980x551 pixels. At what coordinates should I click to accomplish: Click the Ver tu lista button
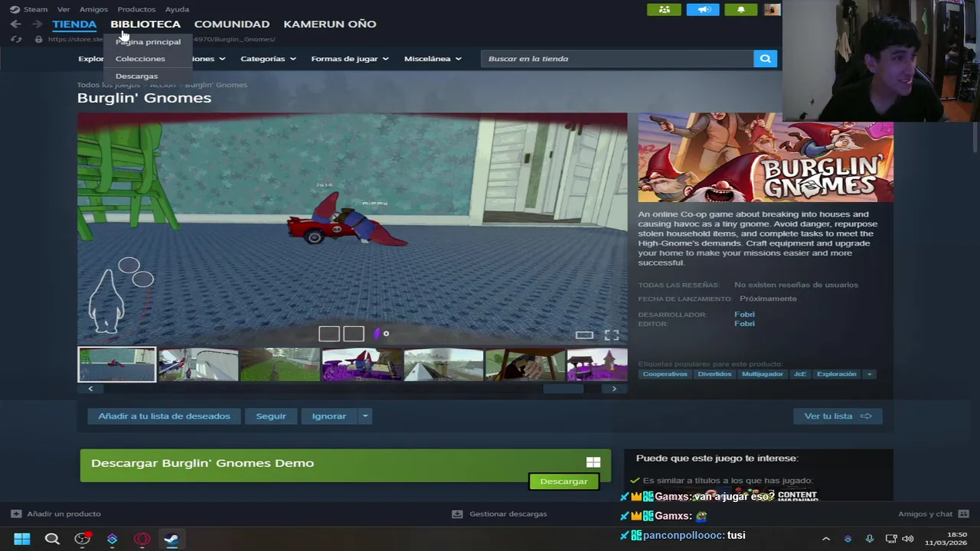838,416
